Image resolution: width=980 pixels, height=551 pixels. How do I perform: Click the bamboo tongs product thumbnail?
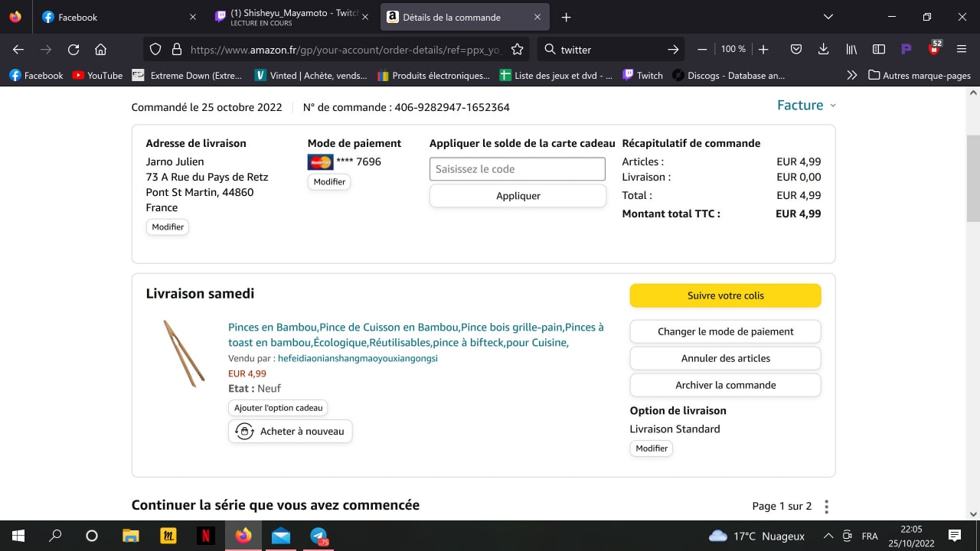point(184,354)
